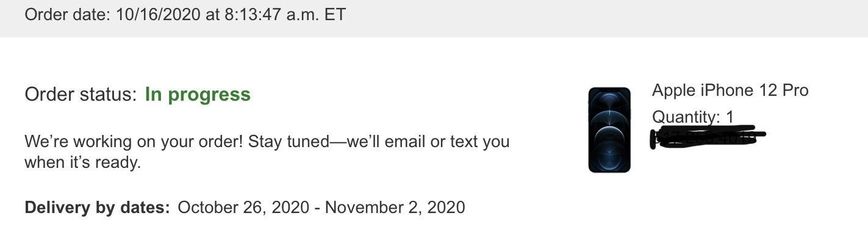
Task: Click the 8:13:47 a.m. order time
Action: pyautogui.click(x=268, y=15)
